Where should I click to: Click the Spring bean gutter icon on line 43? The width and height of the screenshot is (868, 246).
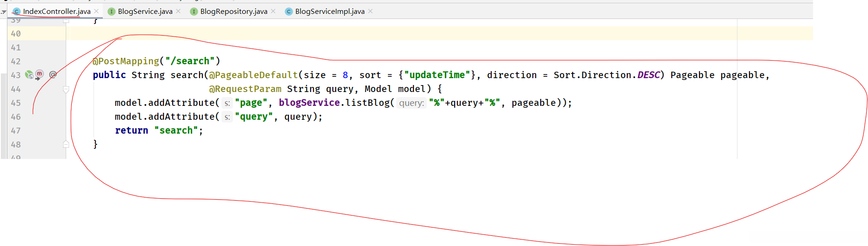pyautogui.click(x=29, y=74)
